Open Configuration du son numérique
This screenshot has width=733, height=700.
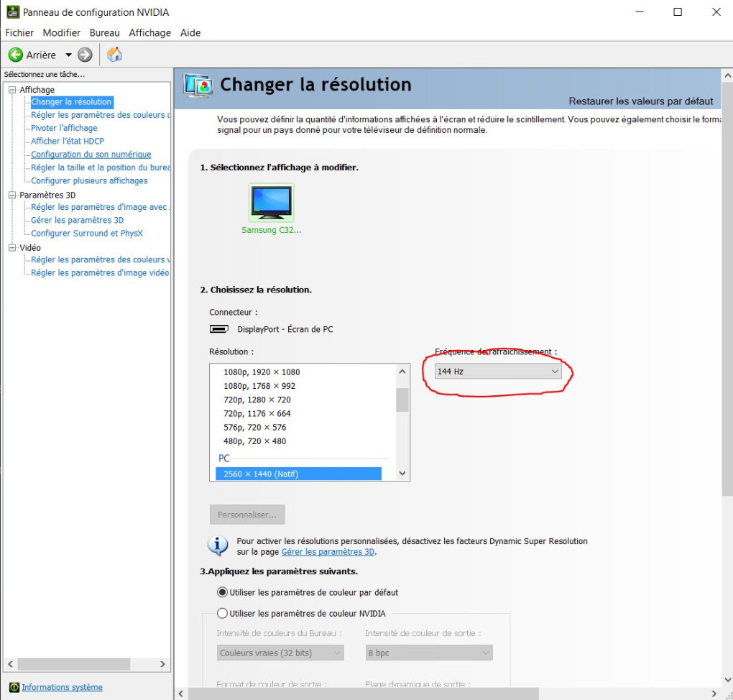(91, 155)
